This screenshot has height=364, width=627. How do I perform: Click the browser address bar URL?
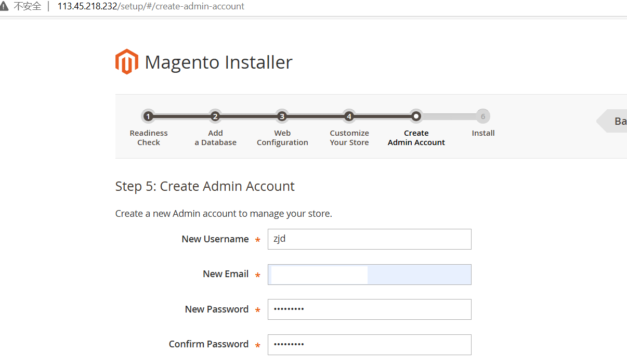click(151, 7)
